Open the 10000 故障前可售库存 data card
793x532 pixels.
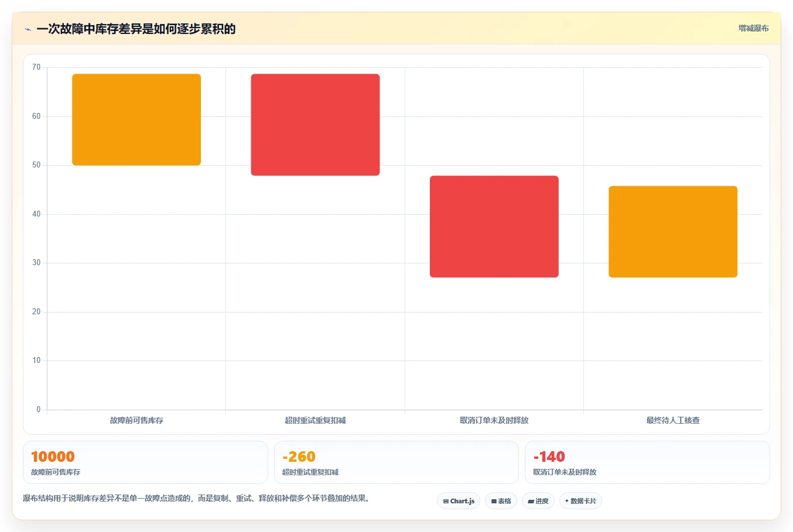point(145,462)
